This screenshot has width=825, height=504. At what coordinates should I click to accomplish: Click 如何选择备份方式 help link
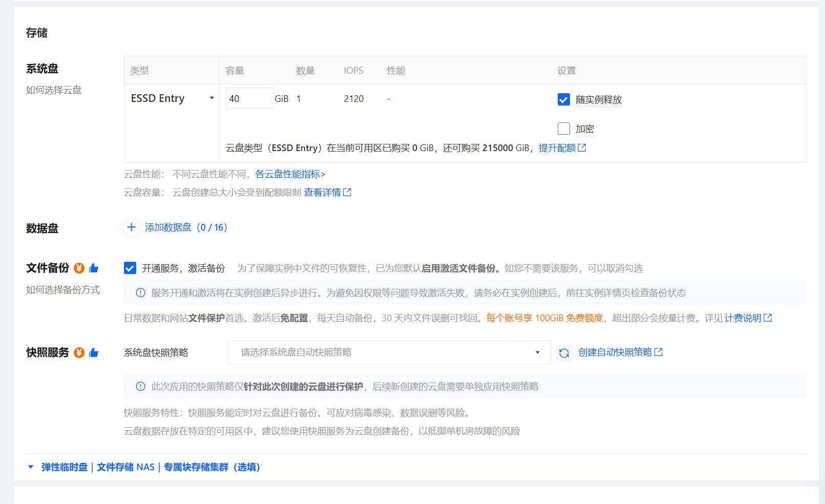63,290
